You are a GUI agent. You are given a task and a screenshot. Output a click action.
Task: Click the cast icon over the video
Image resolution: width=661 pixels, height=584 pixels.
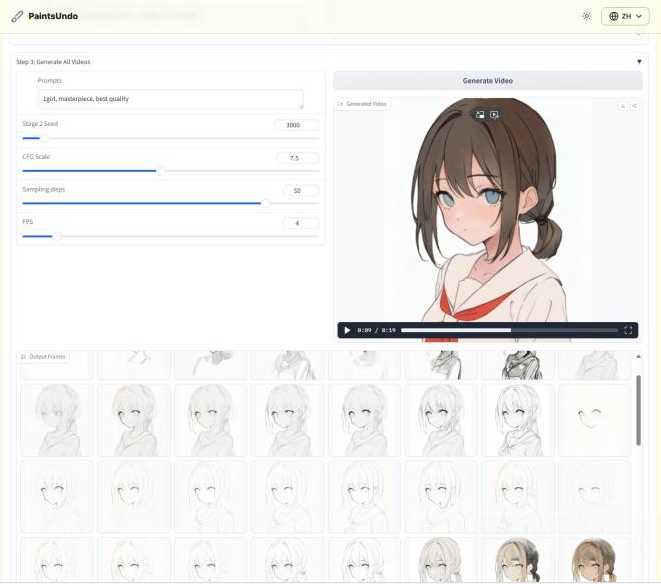click(494, 114)
